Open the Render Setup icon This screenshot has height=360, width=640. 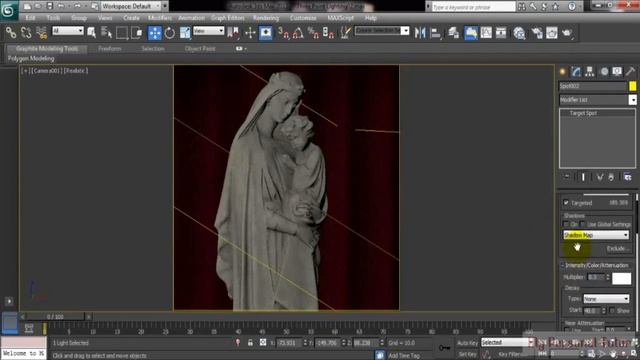(x=537, y=33)
